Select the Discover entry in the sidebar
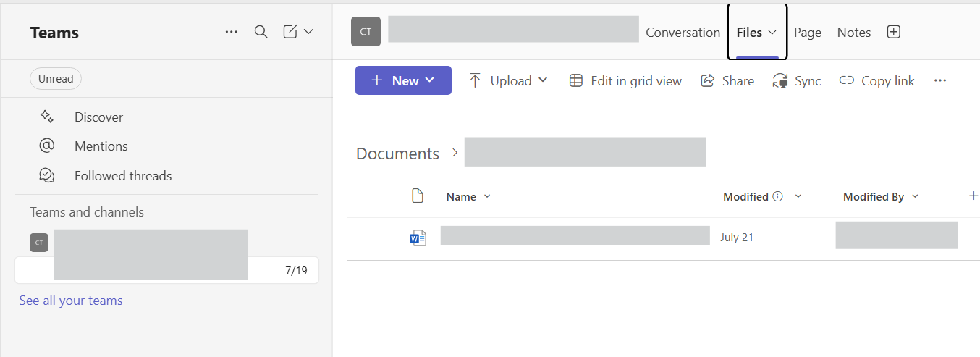Screen dimensions: 980x357 (98, 117)
